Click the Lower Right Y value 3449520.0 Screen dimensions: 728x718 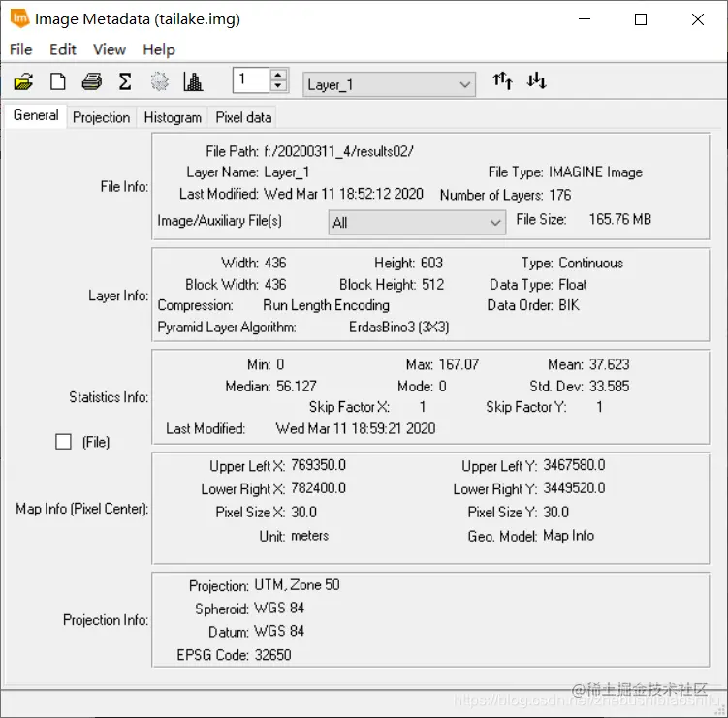(574, 488)
